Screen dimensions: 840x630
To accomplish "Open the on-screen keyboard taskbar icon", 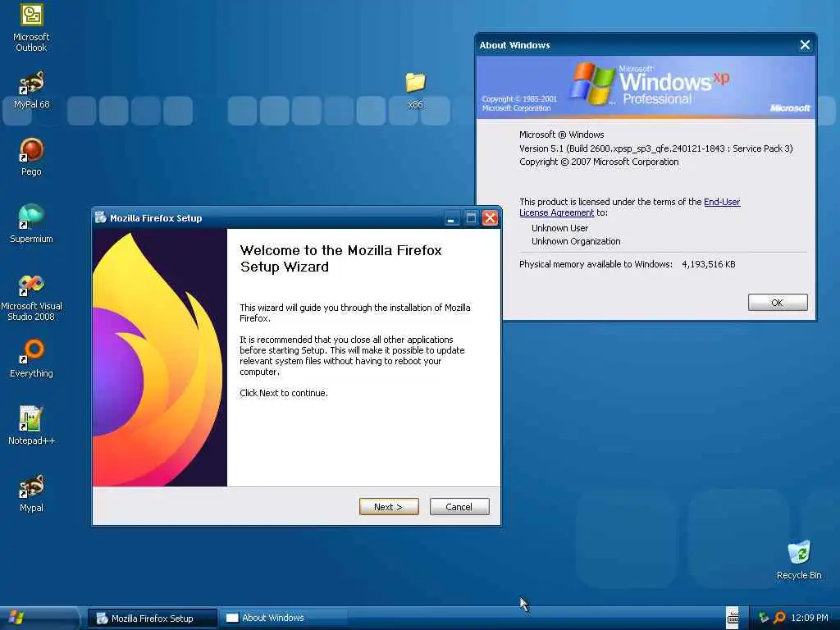I will point(733,618).
